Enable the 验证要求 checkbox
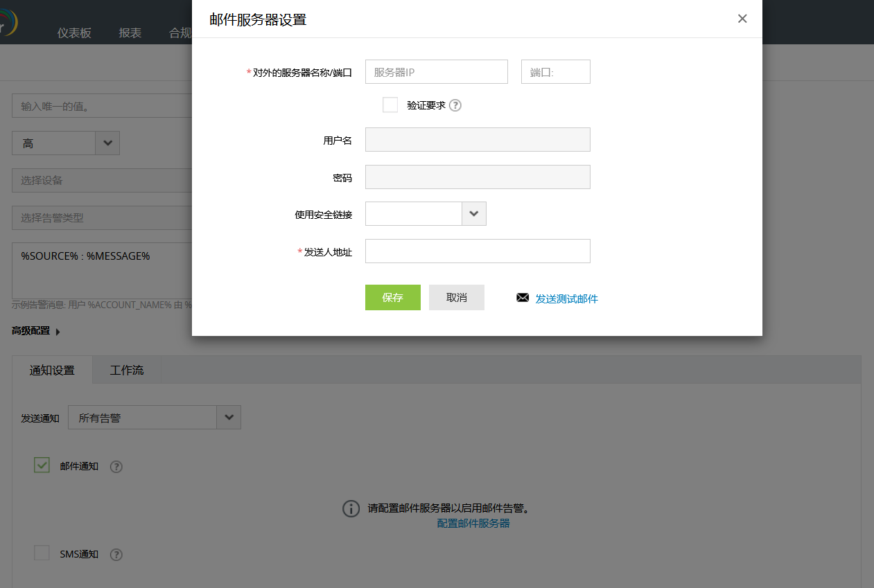Viewport: 874px width, 588px height. click(390, 104)
